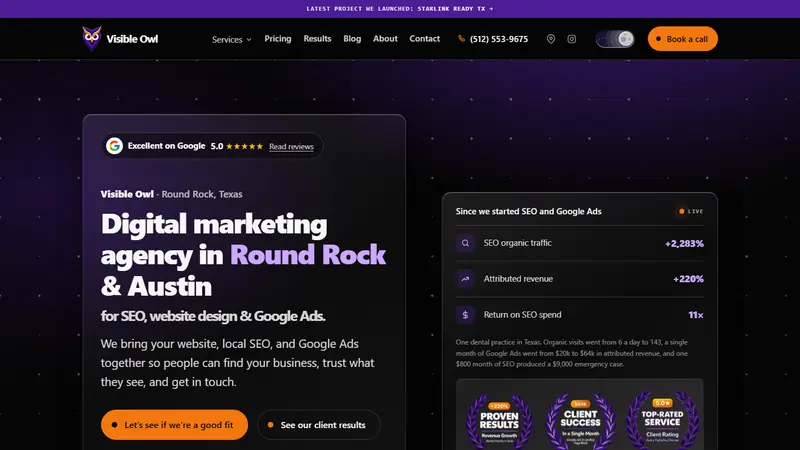The image size is (800, 450).
Task: Click the Visible Owl brand name text
Action: [132, 39]
